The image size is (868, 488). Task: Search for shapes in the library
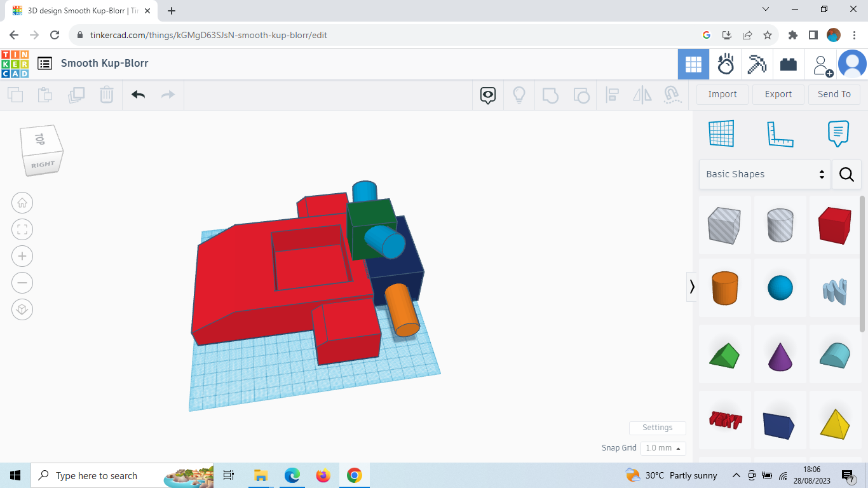pyautogui.click(x=846, y=174)
